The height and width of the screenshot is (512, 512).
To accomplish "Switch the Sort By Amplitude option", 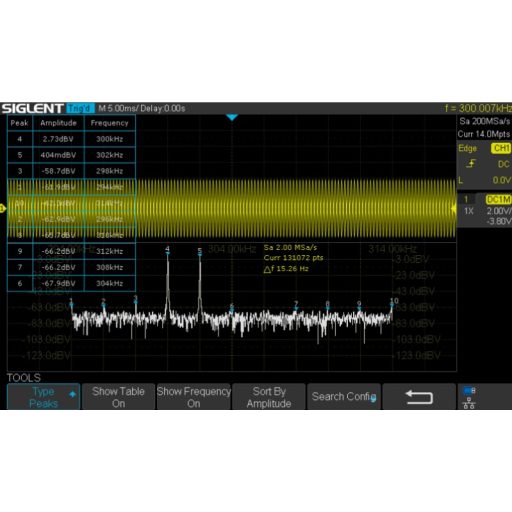I will [x=269, y=397].
